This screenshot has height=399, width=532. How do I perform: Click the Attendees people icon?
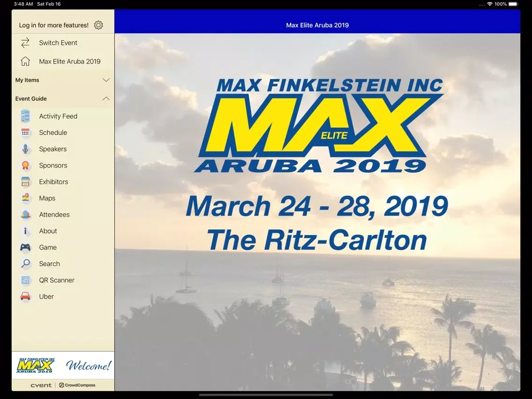pyautogui.click(x=25, y=214)
